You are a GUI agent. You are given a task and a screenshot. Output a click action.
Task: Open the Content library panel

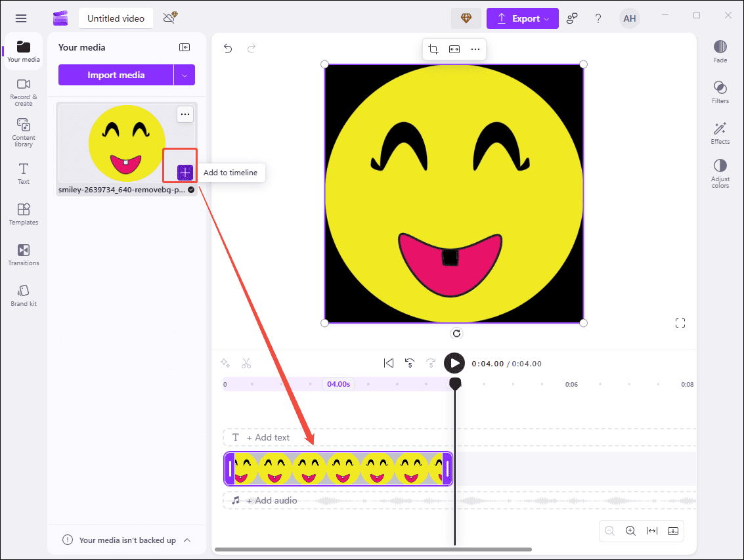pos(23,131)
